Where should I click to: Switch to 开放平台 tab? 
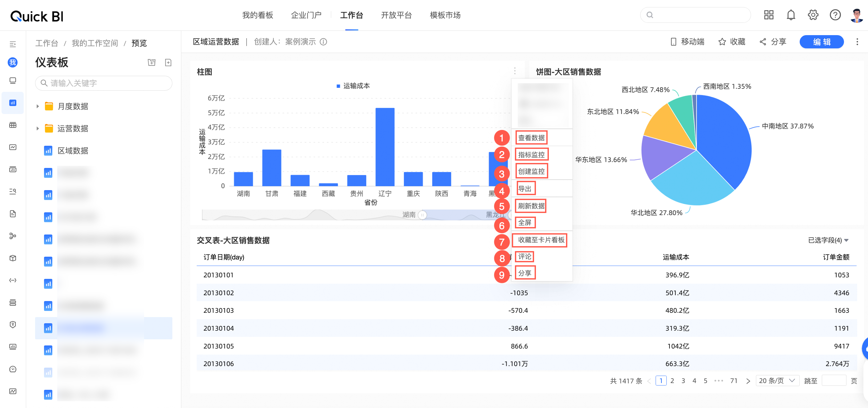pos(396,15)
